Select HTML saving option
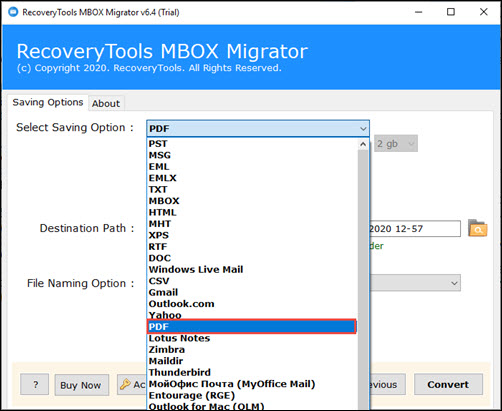 [252, 212]
